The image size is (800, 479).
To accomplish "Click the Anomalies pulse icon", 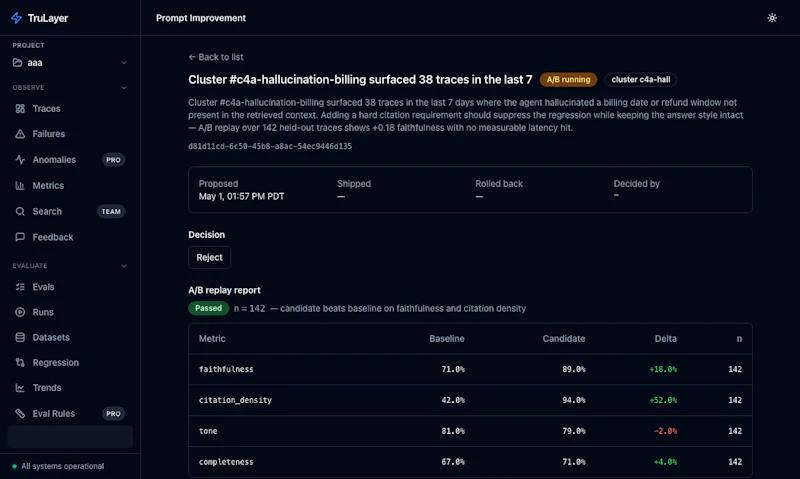I will (x=20, y=160).
